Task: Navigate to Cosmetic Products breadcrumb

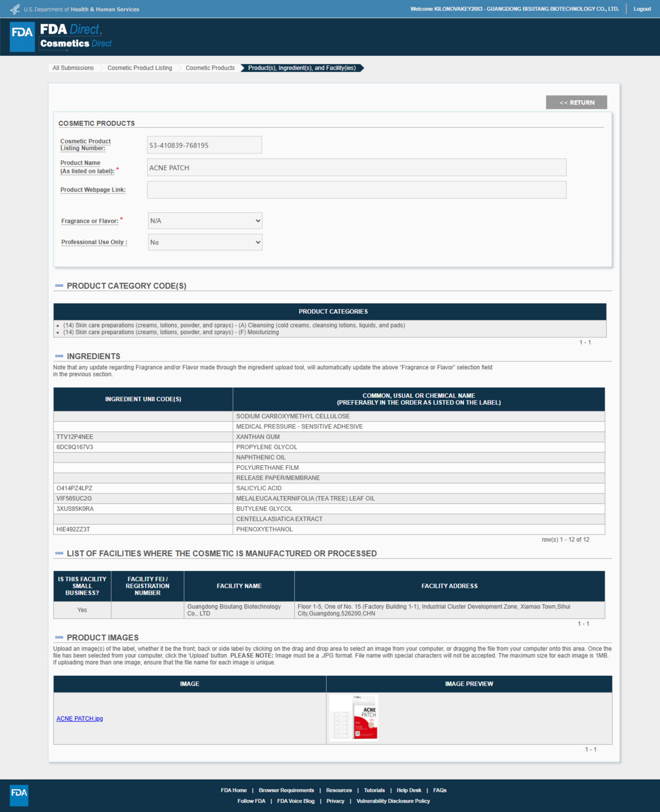Action: 210,68
